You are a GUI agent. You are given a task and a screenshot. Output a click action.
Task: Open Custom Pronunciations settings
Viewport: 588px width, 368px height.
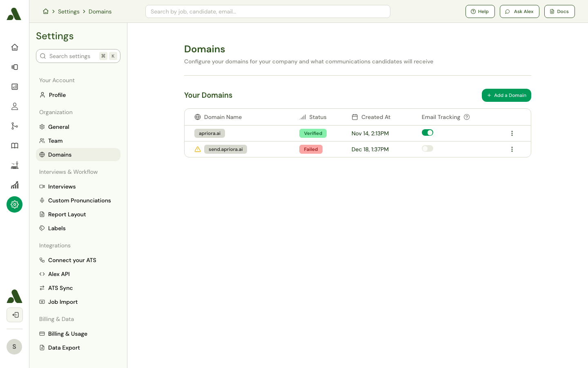(x=78, y=200)
